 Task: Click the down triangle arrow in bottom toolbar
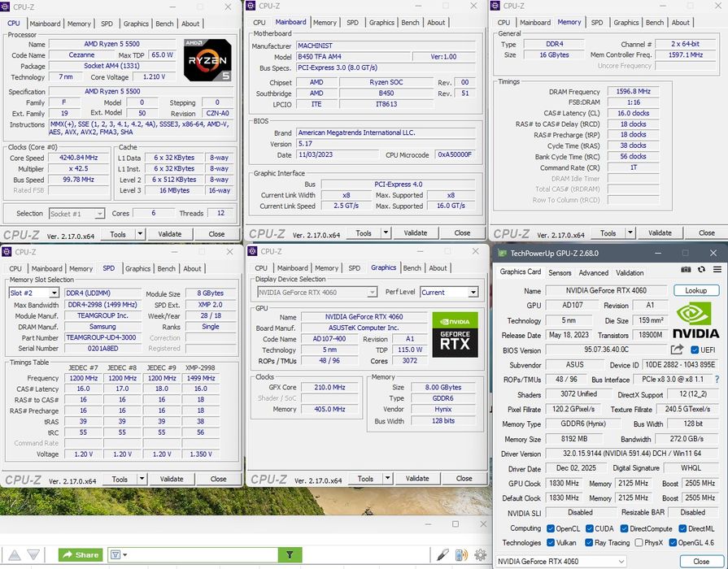coord(33,554)
